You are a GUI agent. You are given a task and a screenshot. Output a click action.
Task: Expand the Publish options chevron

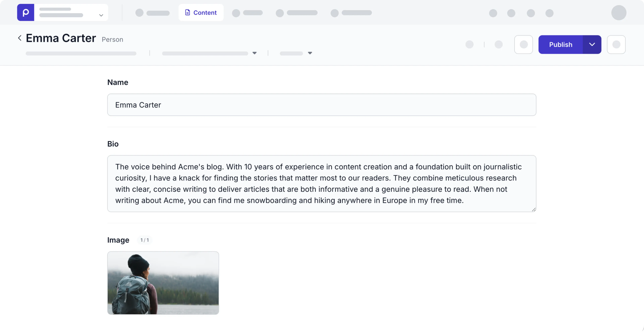(592, 45)
